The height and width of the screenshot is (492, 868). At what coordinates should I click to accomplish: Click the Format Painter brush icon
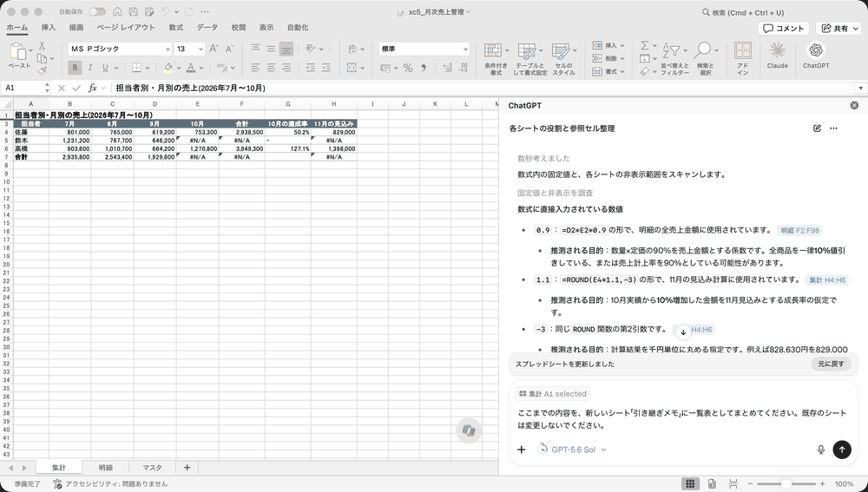click(x=42, y=70)
